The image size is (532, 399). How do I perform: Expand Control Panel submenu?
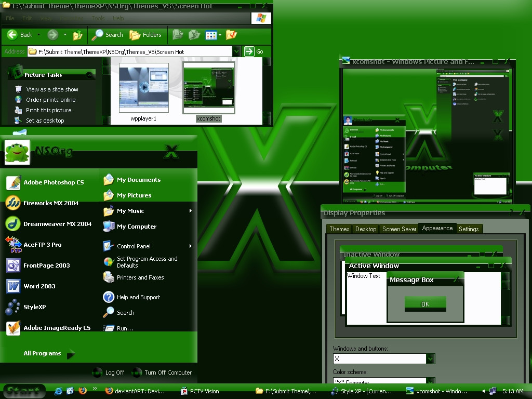191,246
